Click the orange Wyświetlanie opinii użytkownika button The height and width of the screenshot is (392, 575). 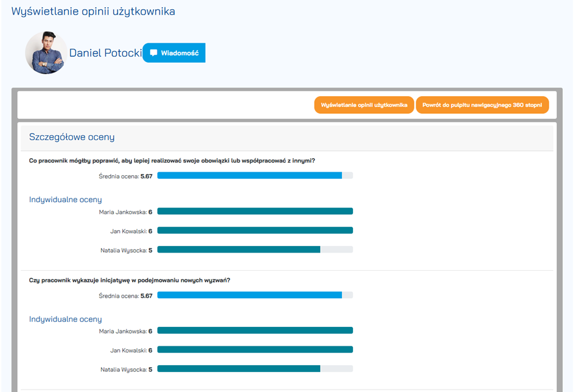point(364,105)
